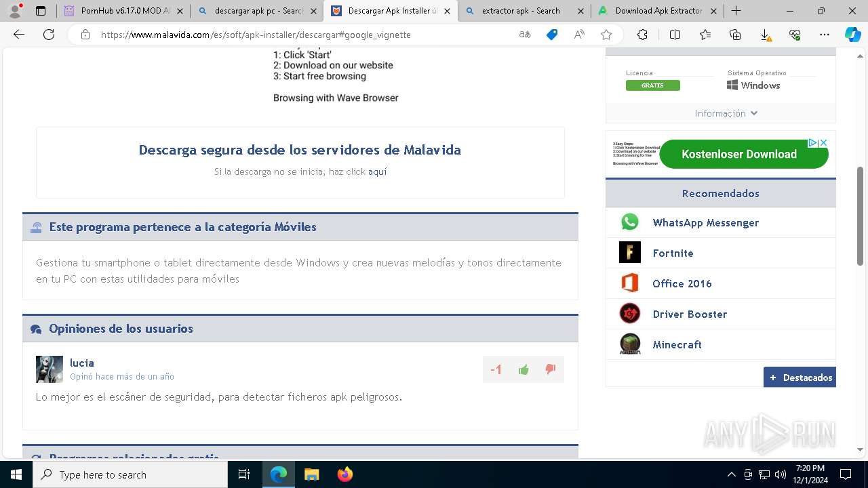The image size is (868, 488).
Task: Launch Firefox from taskbar
Action: [344, 474]
